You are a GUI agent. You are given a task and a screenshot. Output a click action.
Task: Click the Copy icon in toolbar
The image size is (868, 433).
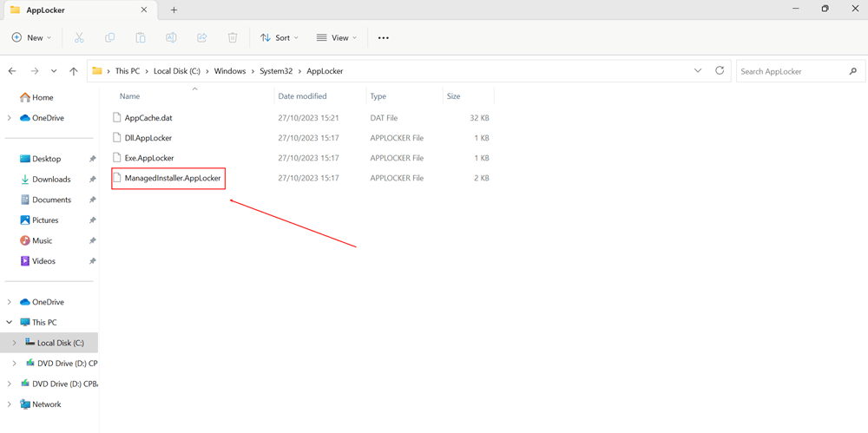click(109, 37)
